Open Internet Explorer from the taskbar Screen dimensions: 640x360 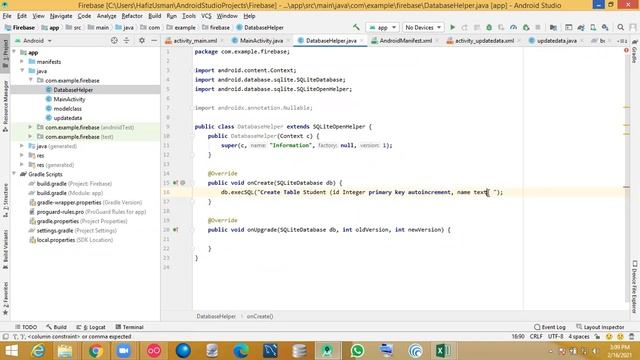click(38, 351)
